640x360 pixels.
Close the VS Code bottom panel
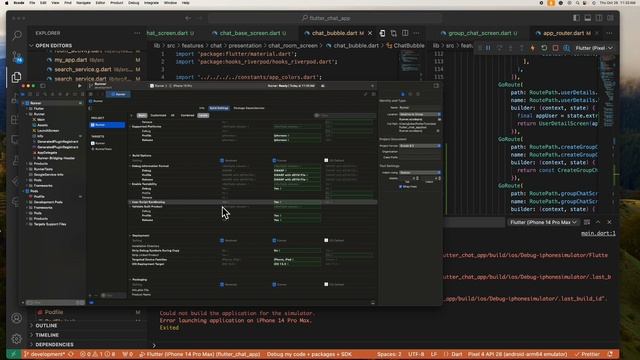[609, 222]
